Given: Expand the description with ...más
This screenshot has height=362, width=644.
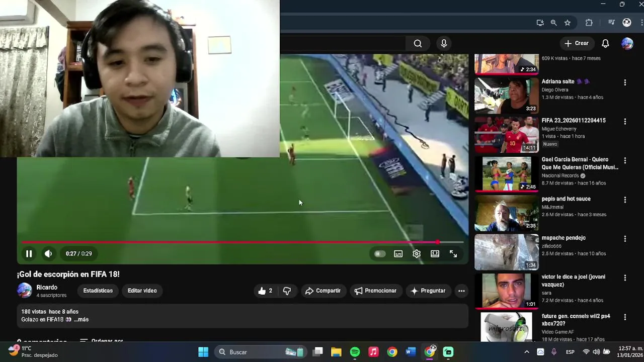Looking at the screenshot, I should [81, 320].
